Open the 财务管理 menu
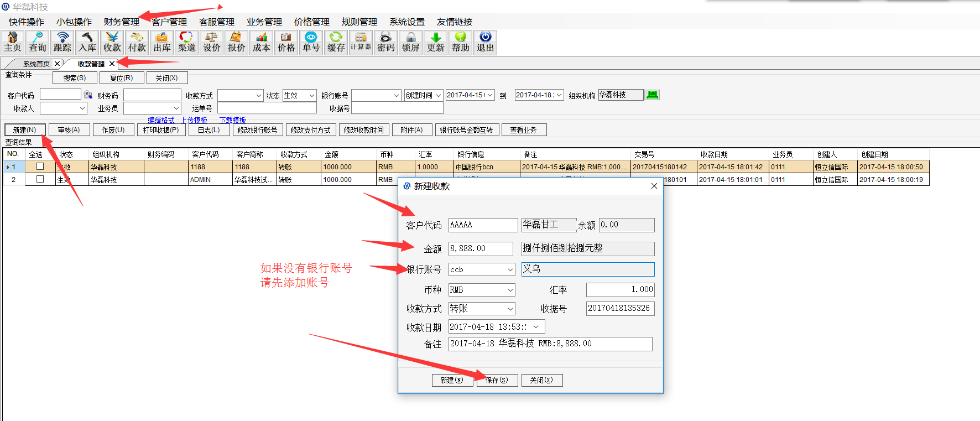 click(121, 22)
